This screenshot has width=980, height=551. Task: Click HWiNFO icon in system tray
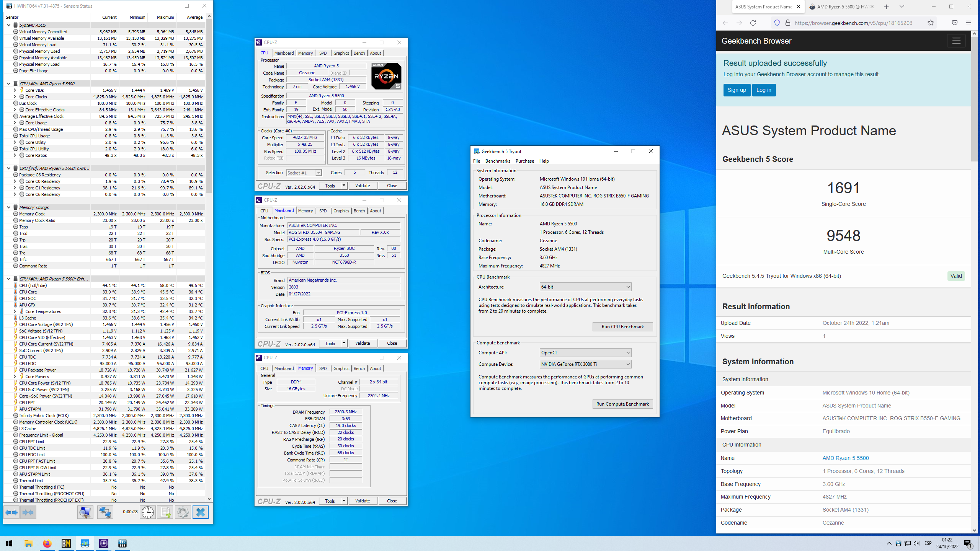coord(898,543)
